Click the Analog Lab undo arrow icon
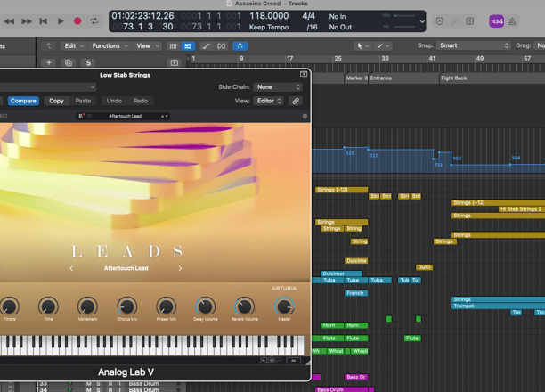This screenshot has width=545, height=392. click(264, 361)
